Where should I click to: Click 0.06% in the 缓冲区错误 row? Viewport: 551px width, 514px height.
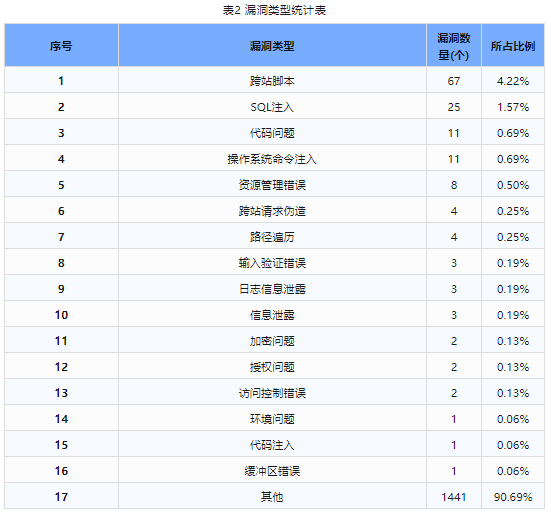pyautogui.click(x=513, y=471)
